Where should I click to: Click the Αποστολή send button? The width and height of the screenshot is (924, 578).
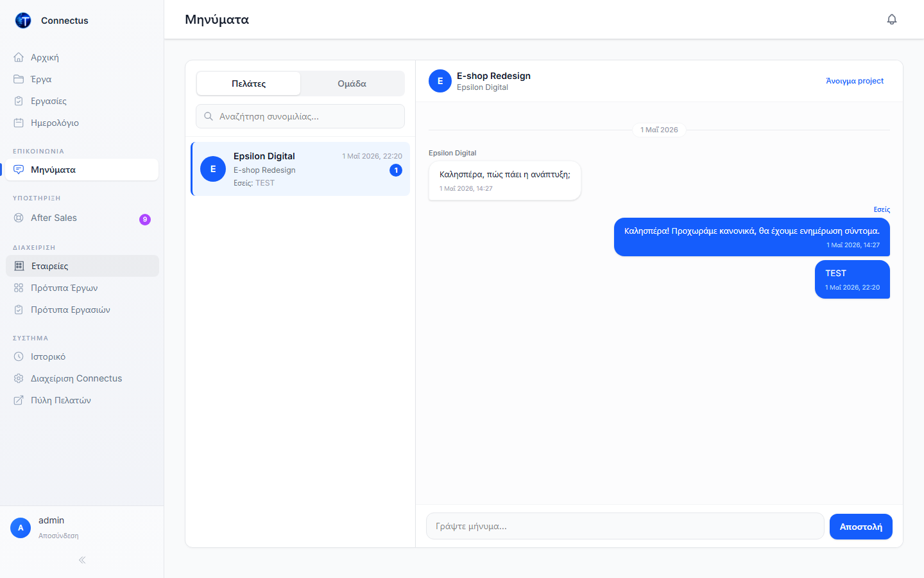pyautogui.click(x=861, y=527)
